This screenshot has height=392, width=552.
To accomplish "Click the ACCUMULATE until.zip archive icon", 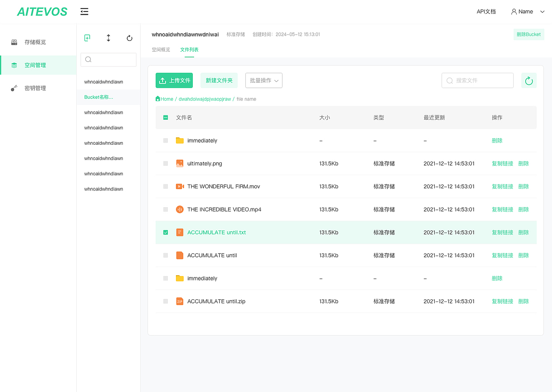I will point(180,301).
